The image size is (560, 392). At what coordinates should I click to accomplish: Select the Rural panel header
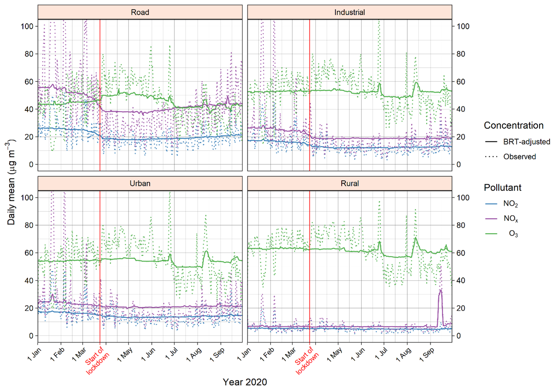[x=350, y=183]
